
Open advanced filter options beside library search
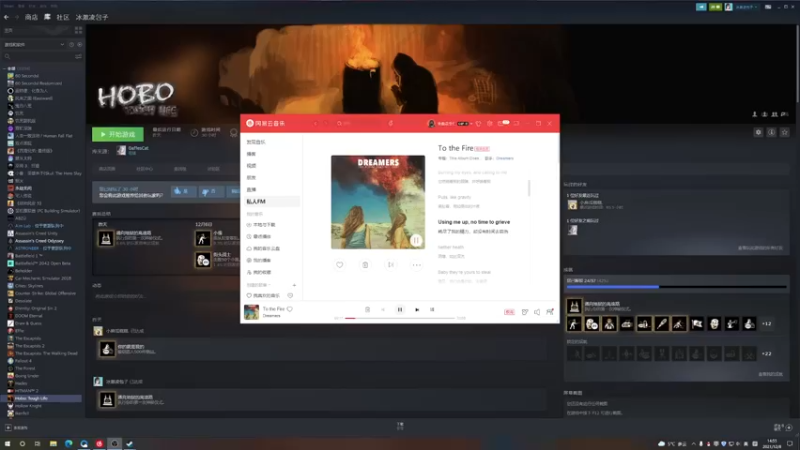pyautogui.click(x=79, y=57)
